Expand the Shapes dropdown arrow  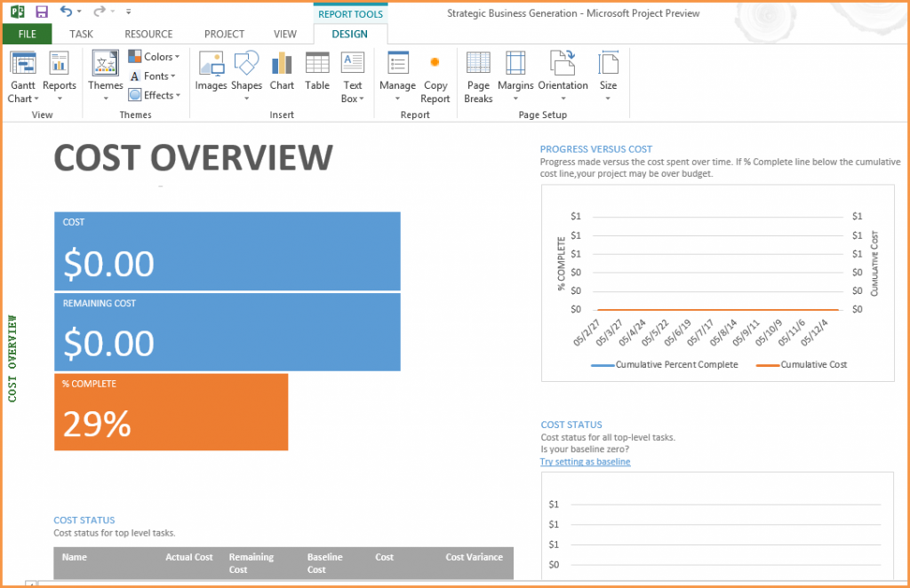point(247,99)
